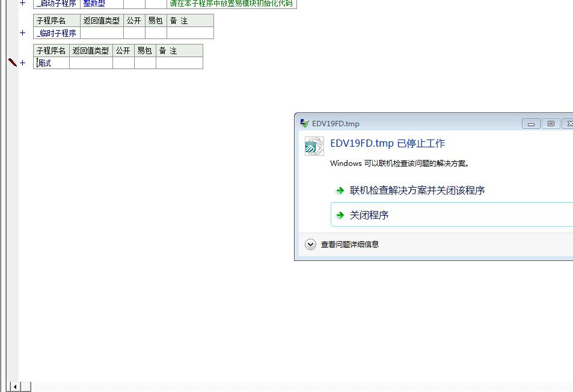Click the 'EDV19FD.tmp 已停止工作' heading

pos(387,143)
